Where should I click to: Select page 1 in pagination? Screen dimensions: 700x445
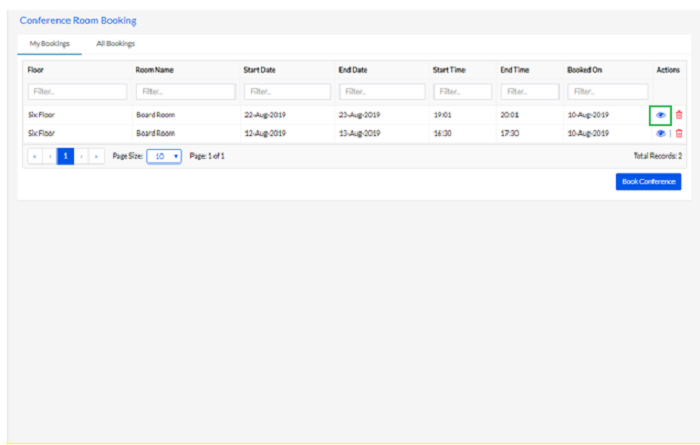[65, 156]
